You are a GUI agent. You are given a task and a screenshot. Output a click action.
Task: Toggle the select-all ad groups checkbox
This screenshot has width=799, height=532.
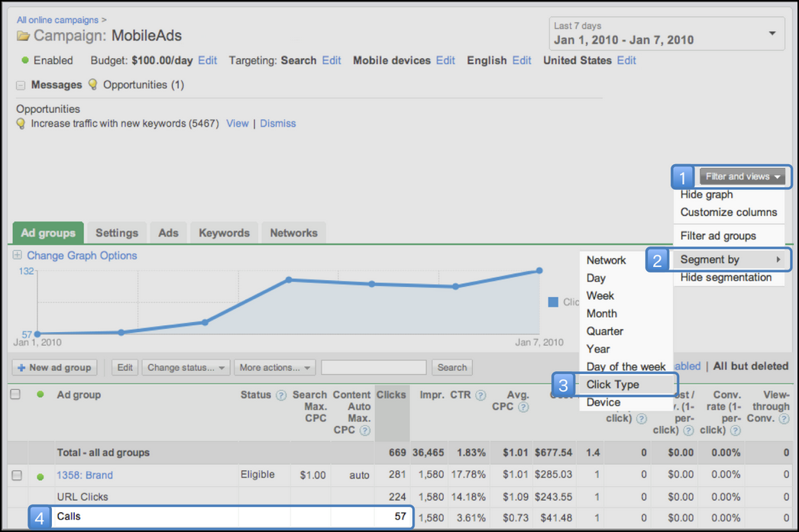[16, 395]
